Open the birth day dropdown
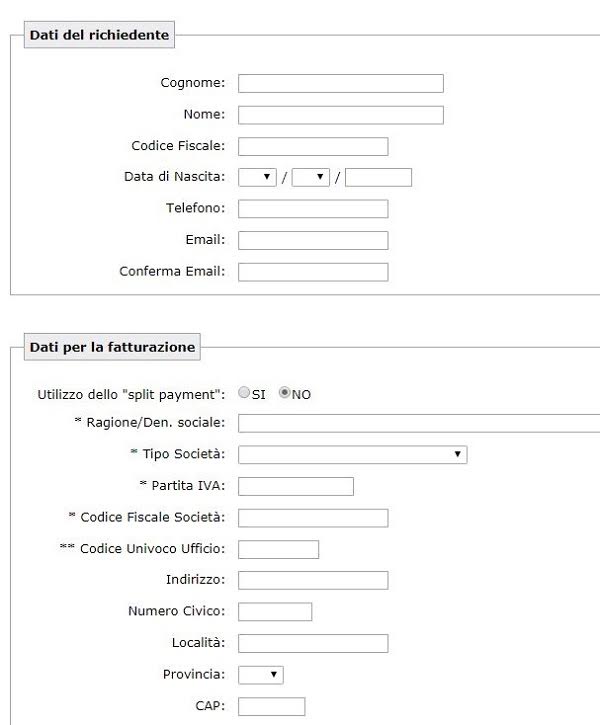 257,177
